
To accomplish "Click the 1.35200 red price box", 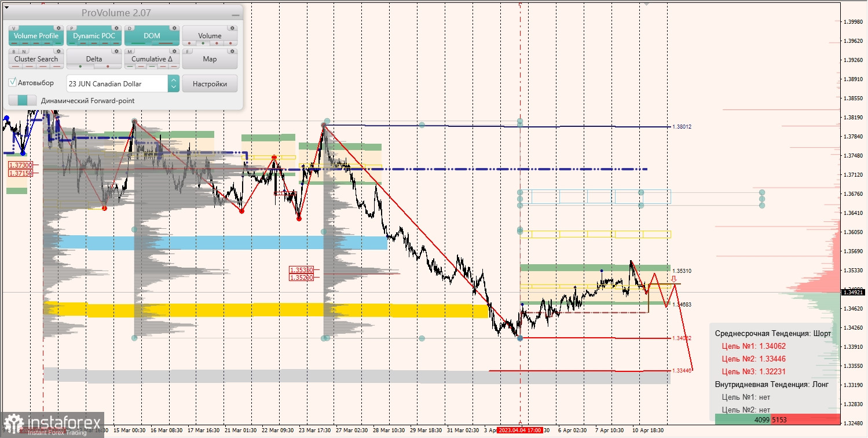I will point(301,278).
